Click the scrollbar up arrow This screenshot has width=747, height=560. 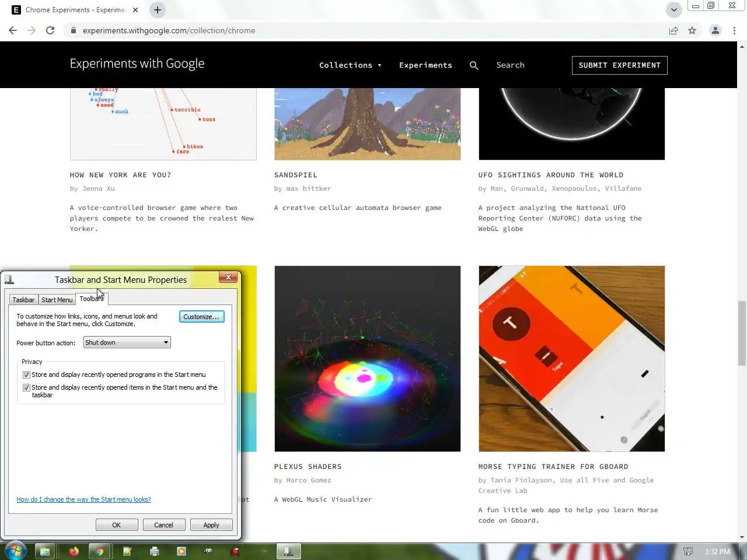(742, 46)
